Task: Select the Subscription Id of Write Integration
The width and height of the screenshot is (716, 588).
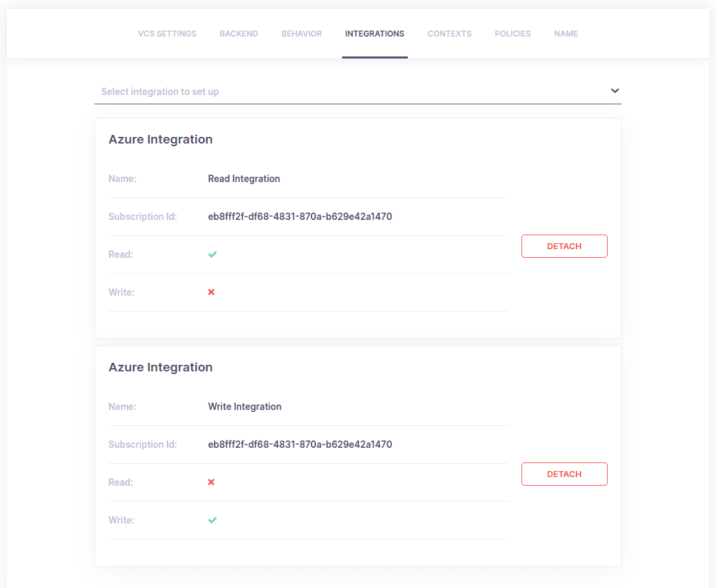Action: [x=300, y=444]
